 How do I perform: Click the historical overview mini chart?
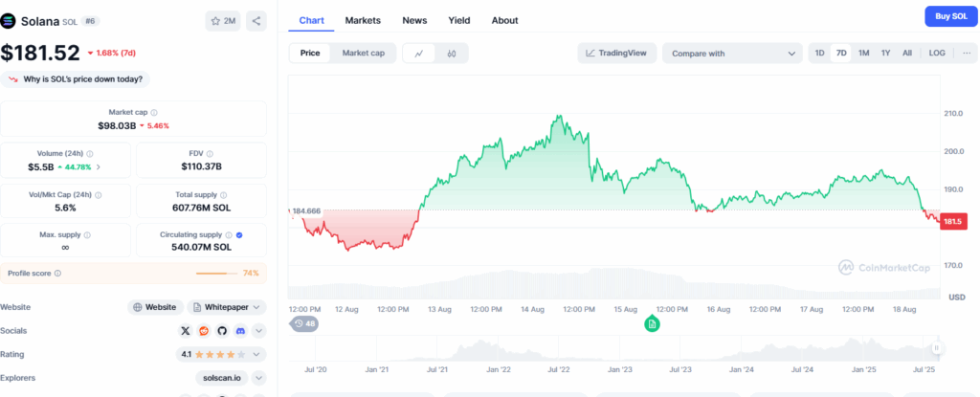(x=614, y=348)
